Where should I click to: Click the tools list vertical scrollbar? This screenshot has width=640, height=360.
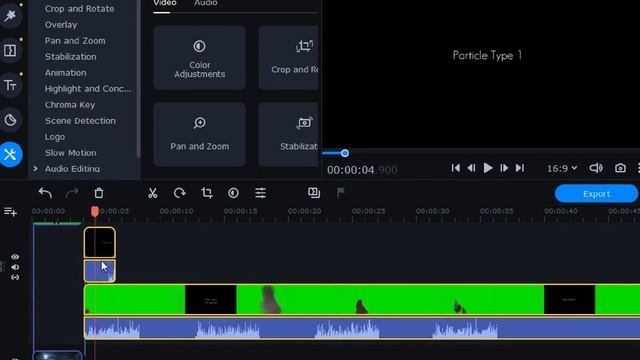coord(138,80)
